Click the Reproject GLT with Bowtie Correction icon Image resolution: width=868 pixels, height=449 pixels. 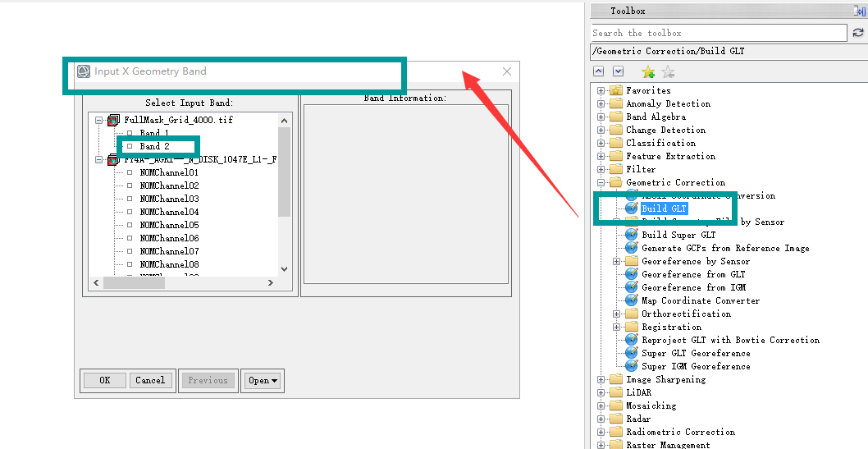[631, 340]
